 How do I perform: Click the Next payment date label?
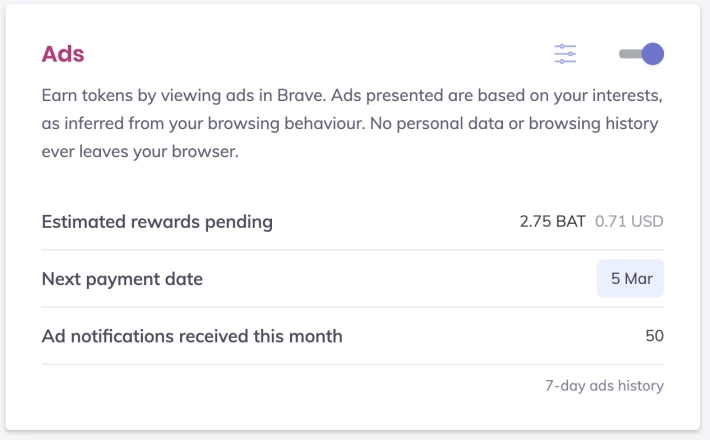click(x=122, y=279)
